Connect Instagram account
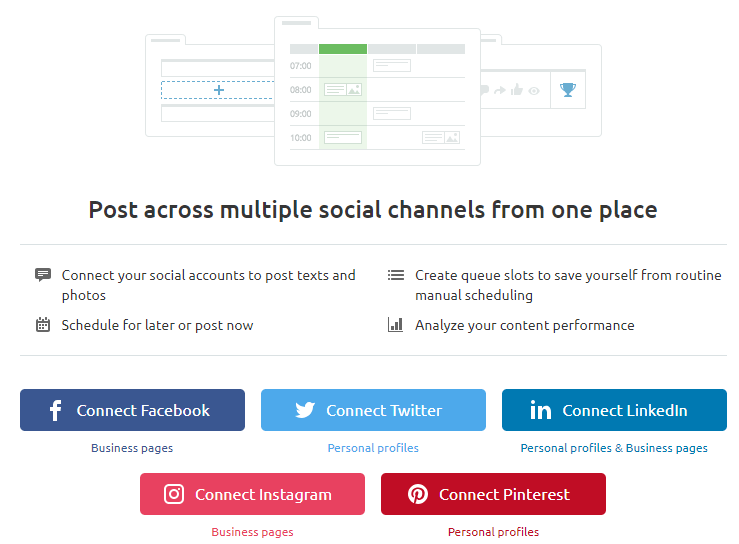This screenshot has width=739, height=544. [x=252, y=494]
